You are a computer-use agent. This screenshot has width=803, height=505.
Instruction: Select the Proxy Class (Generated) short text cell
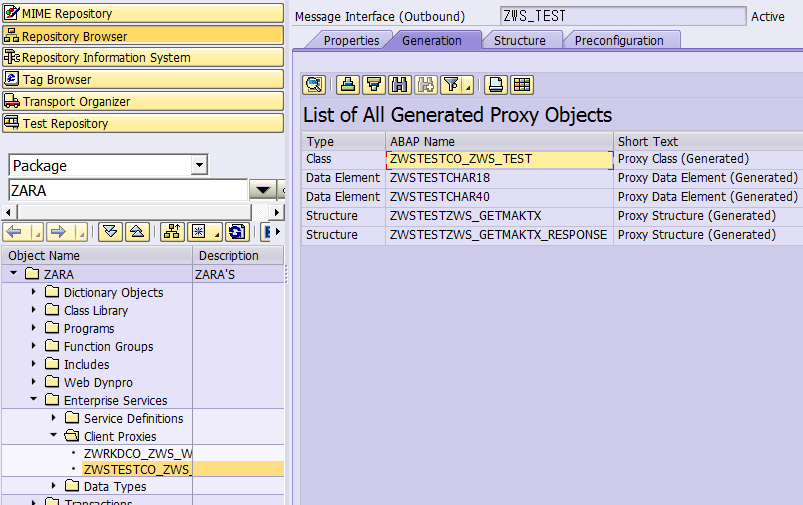click(x=708, y=159)
